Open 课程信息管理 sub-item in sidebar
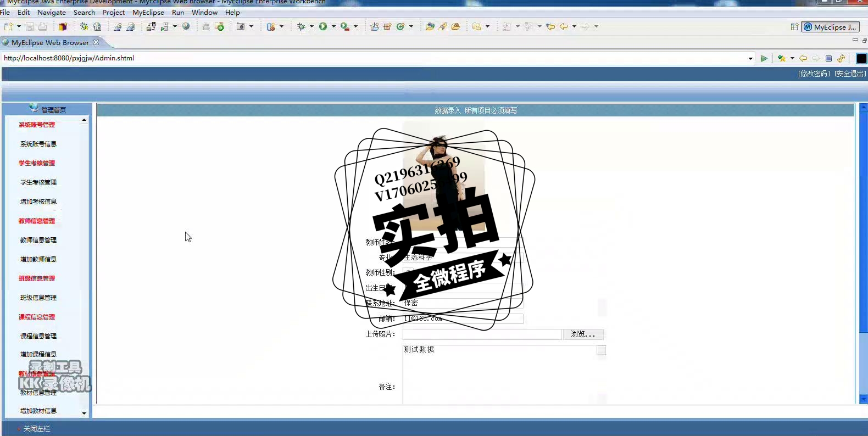Screen dimensions: 868x436 [x=38, y=336]
